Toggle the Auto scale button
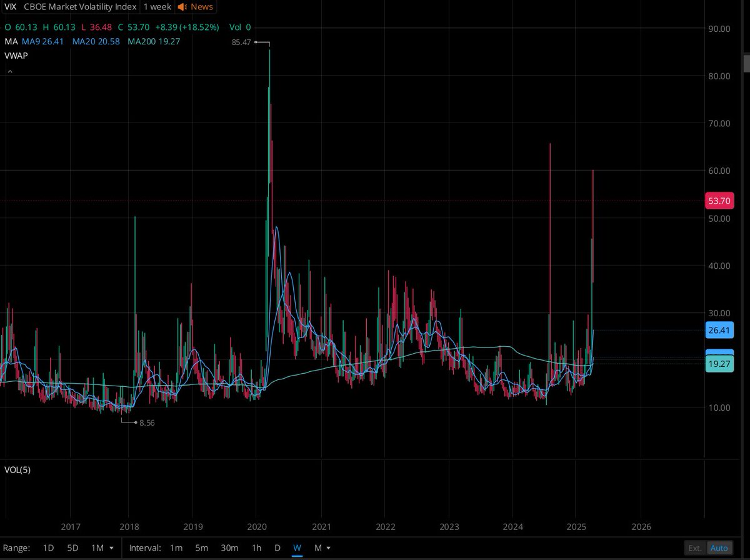The height and width of the screenshot is (560, 750). tap(719, 548)
